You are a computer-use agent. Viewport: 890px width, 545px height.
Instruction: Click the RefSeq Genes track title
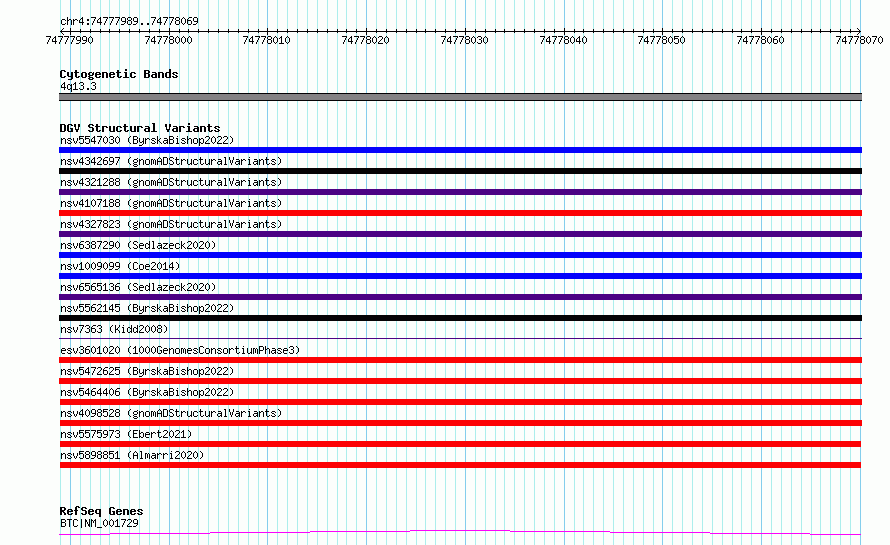[101, 512]
